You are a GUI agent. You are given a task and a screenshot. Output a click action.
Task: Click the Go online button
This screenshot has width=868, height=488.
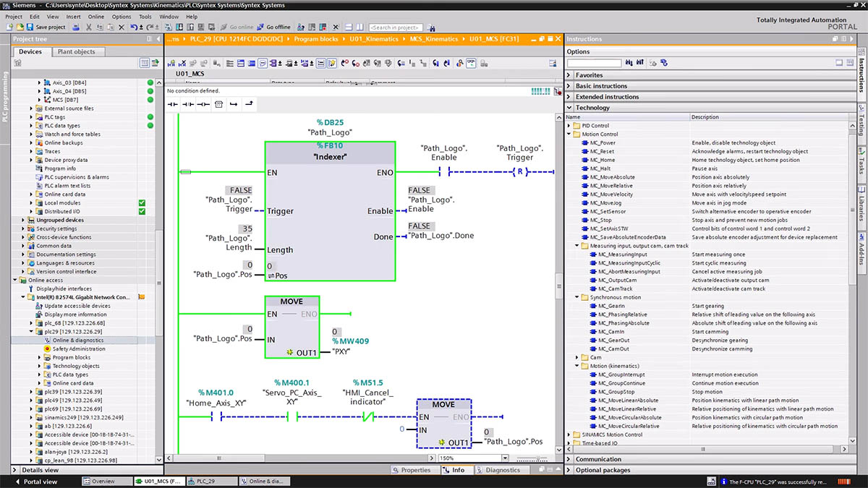coord(237,27)
